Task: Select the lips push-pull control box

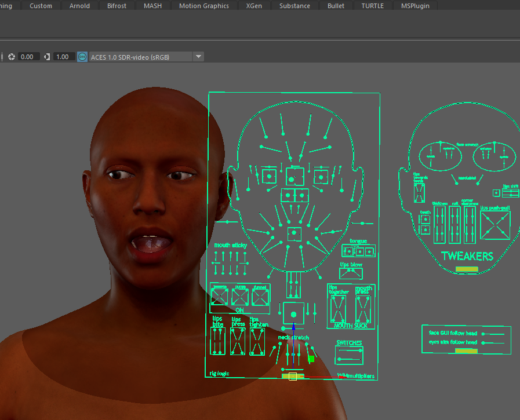Action: [x=495, y=225]
